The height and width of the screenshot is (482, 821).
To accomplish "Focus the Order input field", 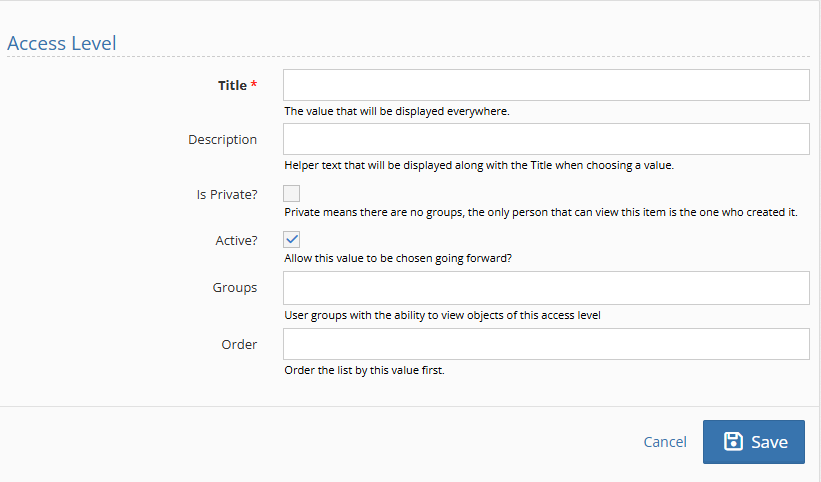I will [x=546, y=344].
